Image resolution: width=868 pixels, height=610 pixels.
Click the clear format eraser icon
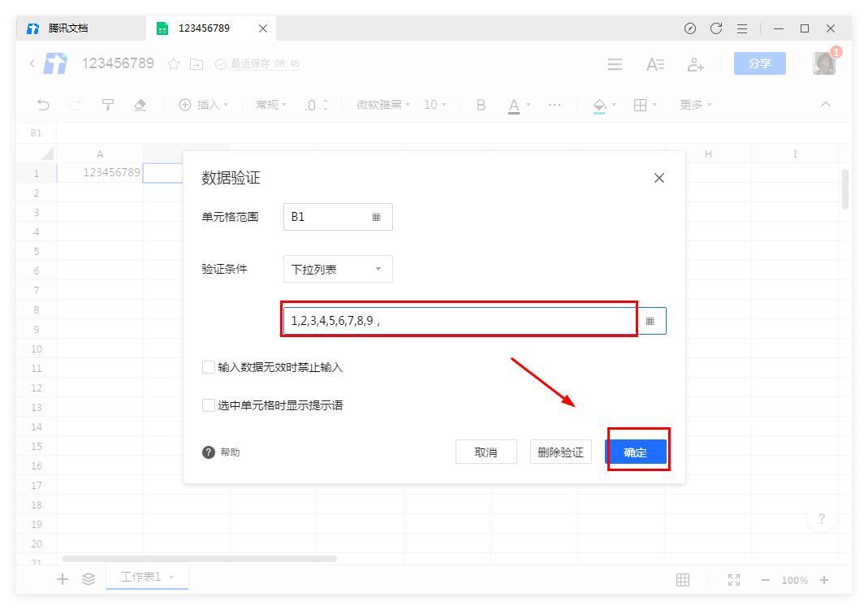(140, 105)
